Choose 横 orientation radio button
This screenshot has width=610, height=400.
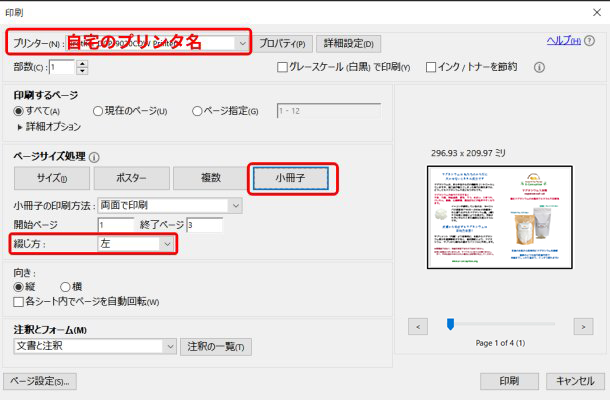pyautogui.click(x=65, y=287)
